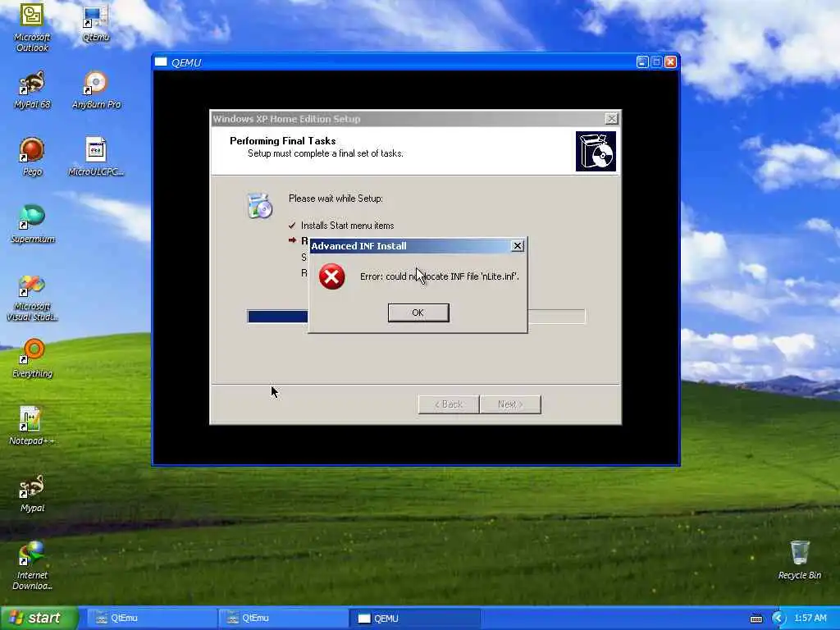Select the MicroULCPC file icon
The width and height of the screenshot is (840, 630).
96,157
